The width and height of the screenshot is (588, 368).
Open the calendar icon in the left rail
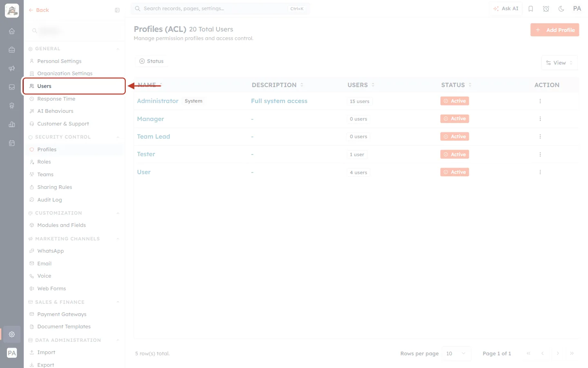coord(12,143)
